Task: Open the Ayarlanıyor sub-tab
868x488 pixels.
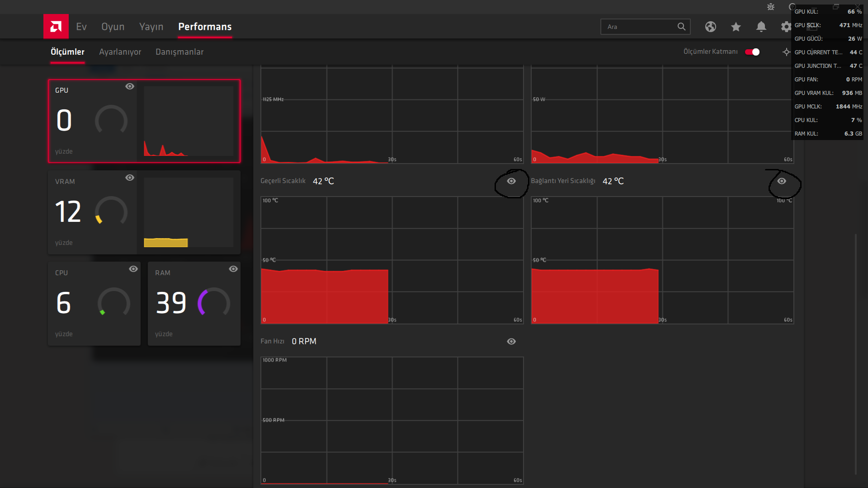Action: (x=120, y=52)
